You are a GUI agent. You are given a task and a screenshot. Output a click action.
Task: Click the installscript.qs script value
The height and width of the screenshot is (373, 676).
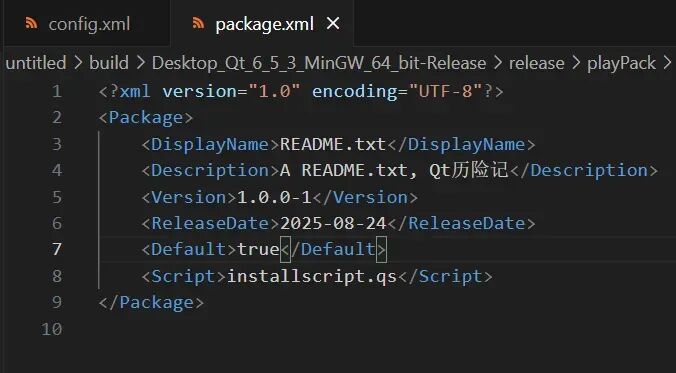click(x=311, y=276)
